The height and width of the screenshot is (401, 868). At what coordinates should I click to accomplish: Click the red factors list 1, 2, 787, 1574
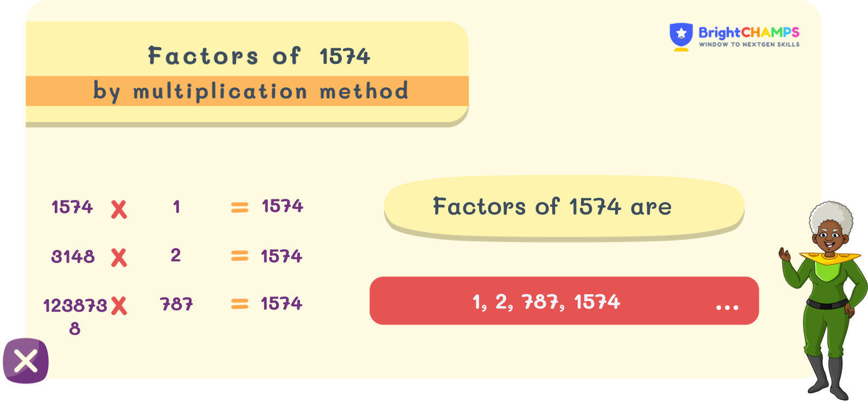546,302
